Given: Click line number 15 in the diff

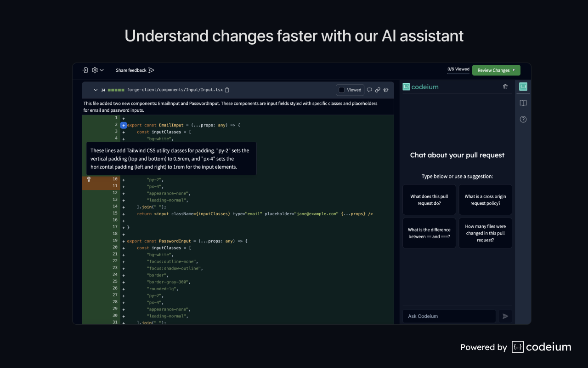Looking at the screenshot, I should pos(115,213).
